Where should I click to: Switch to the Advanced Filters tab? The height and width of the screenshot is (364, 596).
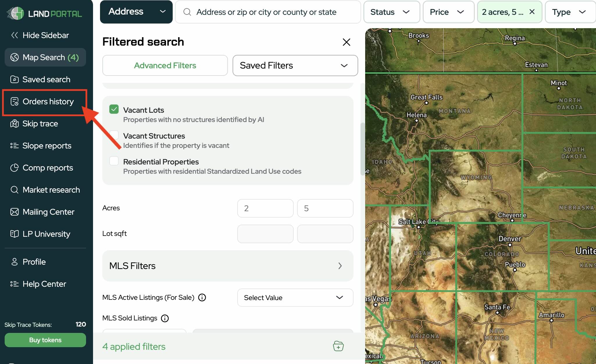[165, 65]
